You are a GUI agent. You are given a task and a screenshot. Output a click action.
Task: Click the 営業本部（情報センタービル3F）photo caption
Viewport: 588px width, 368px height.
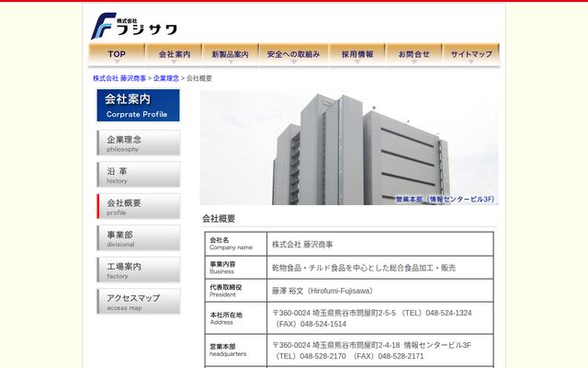tap(445, 199)
